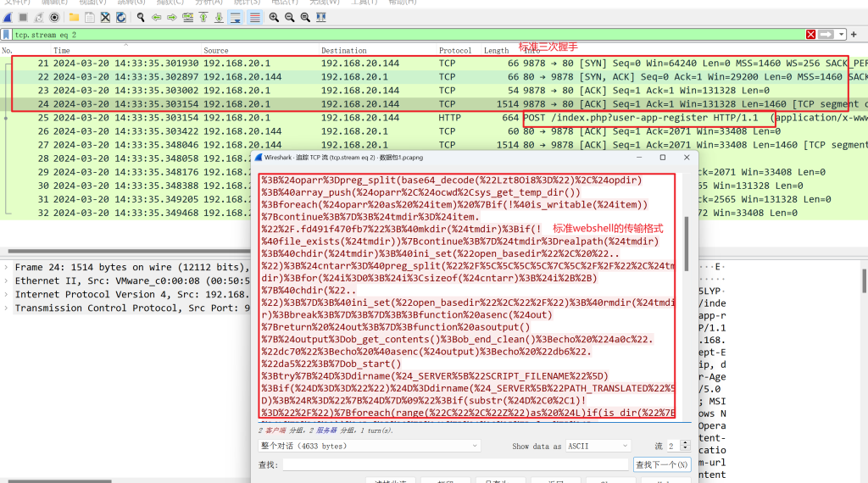Viewport: 868px width, 483px height.
Task: Open the display filter history dropdown
Action: point(842,35)
